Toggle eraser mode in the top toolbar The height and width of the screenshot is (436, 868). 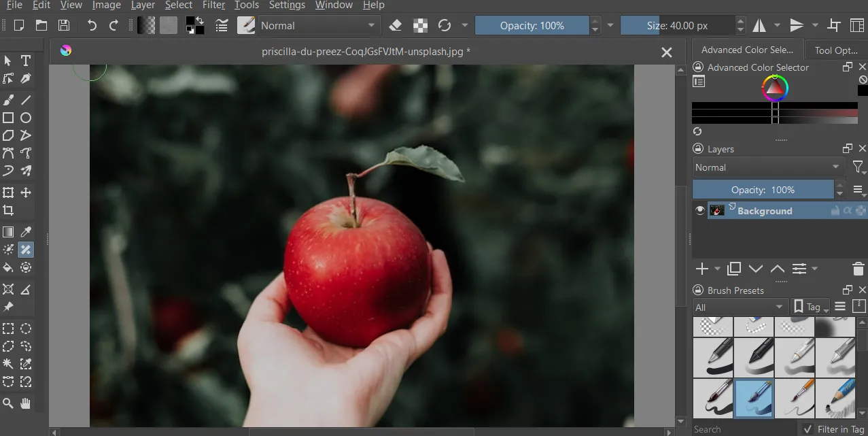tap(396, 26)
